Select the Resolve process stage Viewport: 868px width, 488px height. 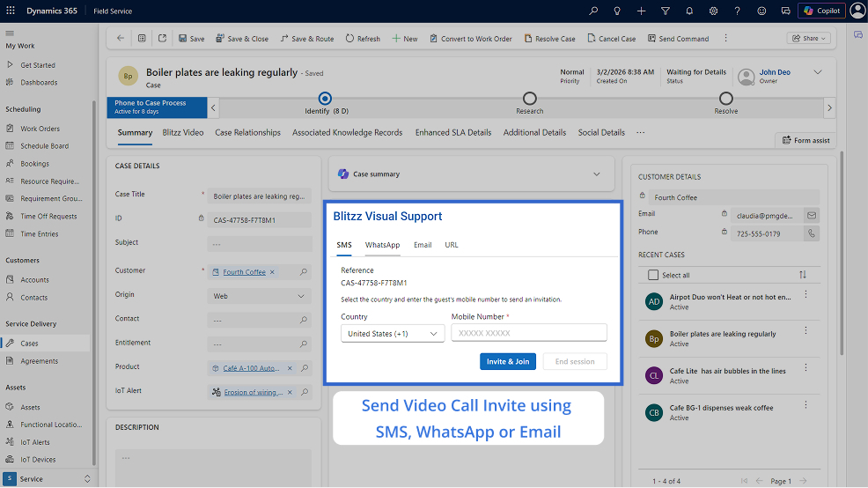(725, 99)
